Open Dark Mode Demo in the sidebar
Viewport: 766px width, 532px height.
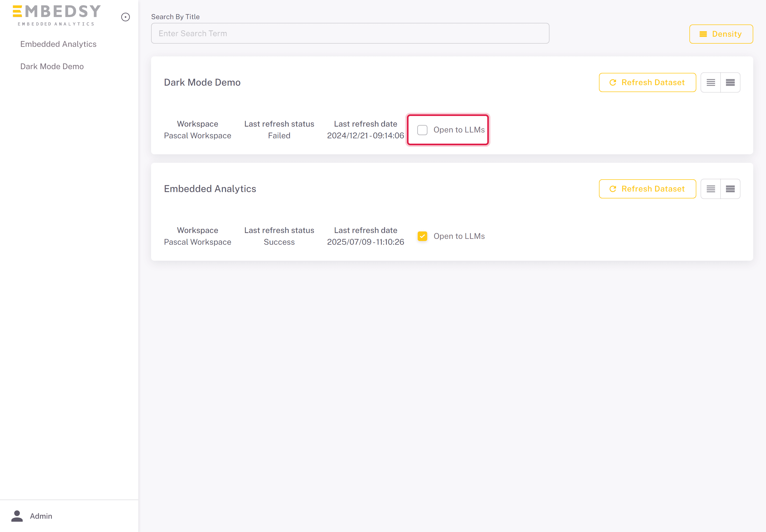pos(52,66)
